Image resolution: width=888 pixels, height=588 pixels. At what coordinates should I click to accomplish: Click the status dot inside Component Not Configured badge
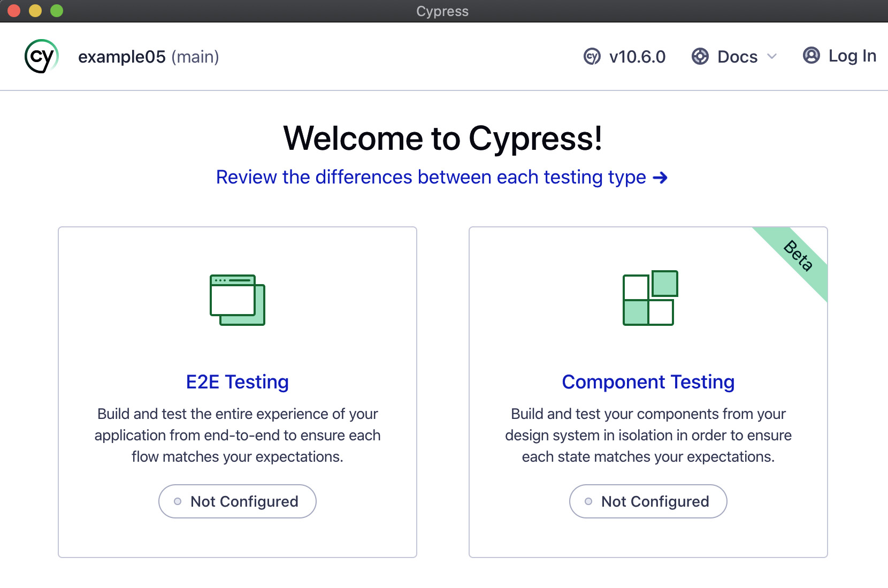point(588,501)
